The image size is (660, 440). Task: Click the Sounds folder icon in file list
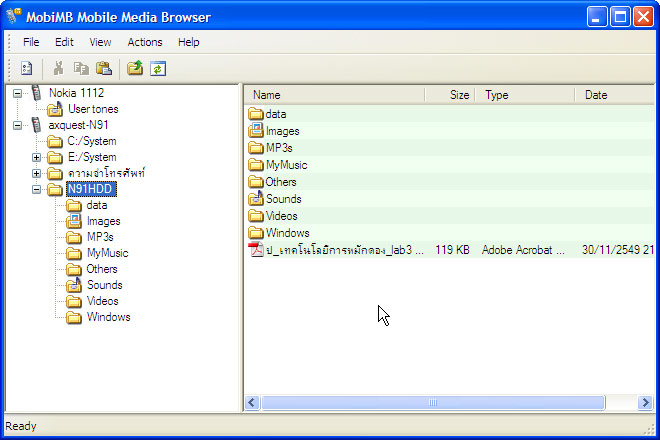[x=256, y=198]
